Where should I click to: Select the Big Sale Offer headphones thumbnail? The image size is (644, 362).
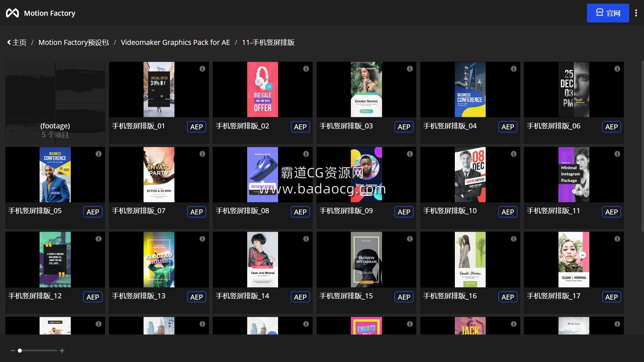point(263,89)
